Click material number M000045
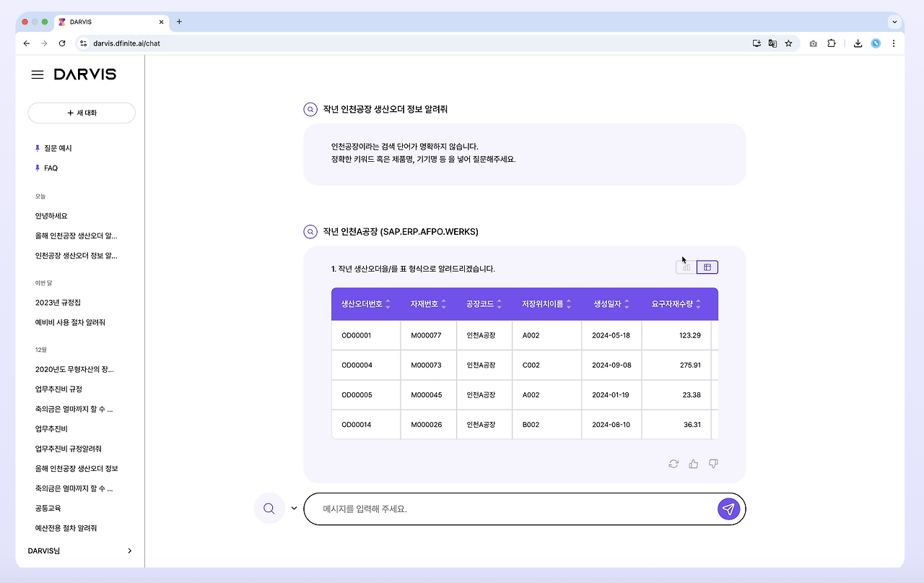 429,395
